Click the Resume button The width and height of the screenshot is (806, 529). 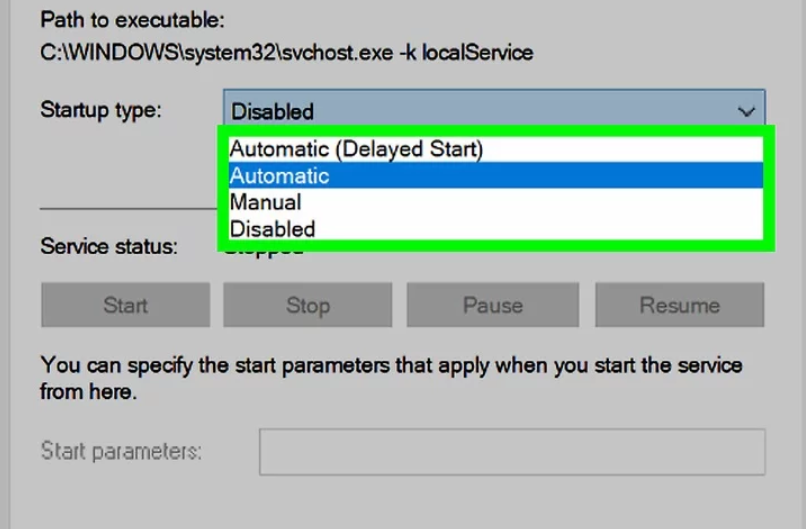pos(679,305)
